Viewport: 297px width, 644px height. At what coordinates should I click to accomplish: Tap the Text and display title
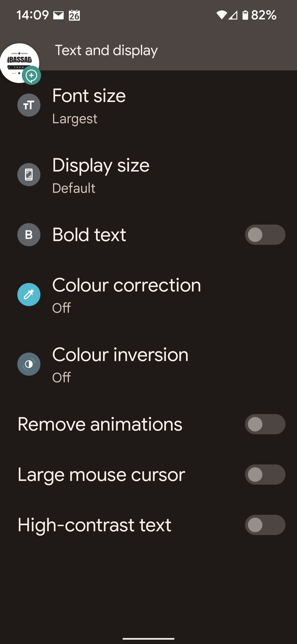[x=106, y=50]
